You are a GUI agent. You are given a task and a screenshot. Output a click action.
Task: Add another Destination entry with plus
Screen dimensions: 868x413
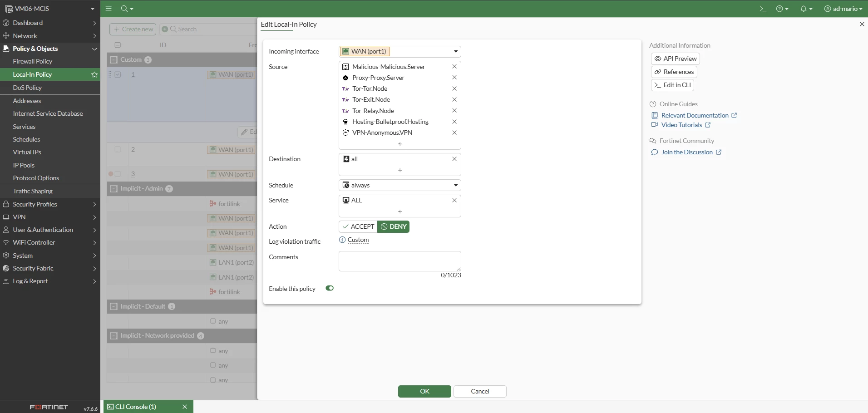point(400,170)
